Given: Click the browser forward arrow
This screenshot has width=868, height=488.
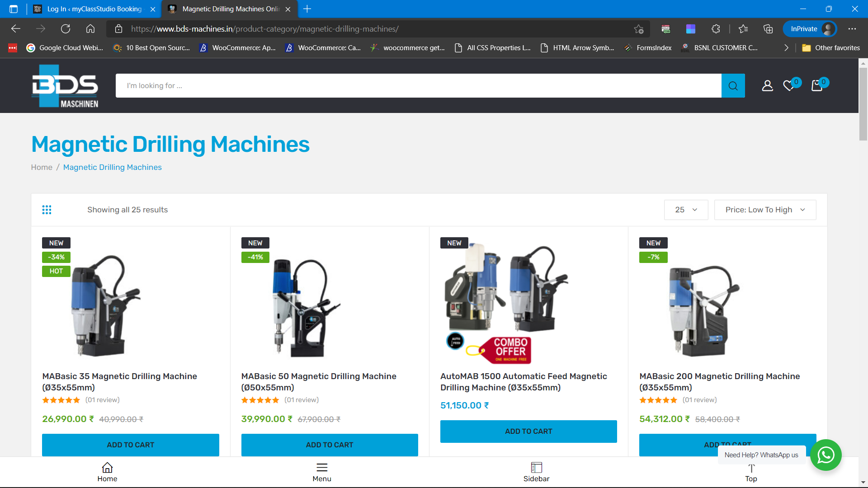Looking at the screenshot, I should coord(41,29).
